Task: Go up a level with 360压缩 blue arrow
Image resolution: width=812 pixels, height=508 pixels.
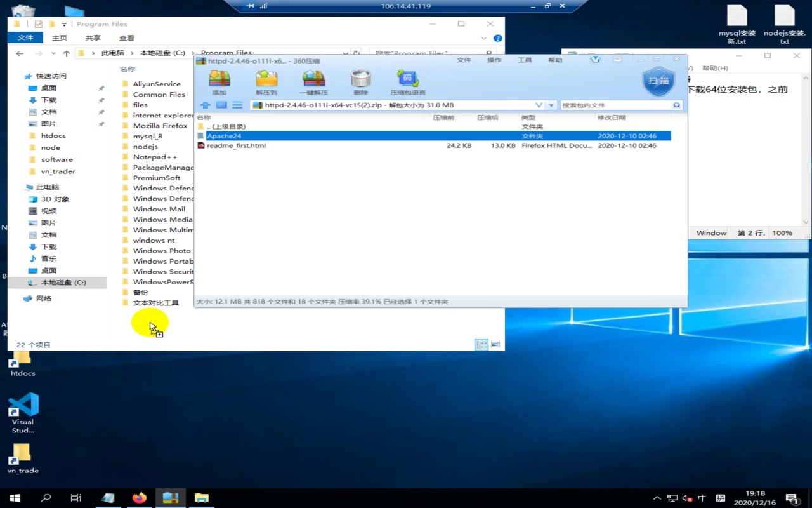Action: 205,105
